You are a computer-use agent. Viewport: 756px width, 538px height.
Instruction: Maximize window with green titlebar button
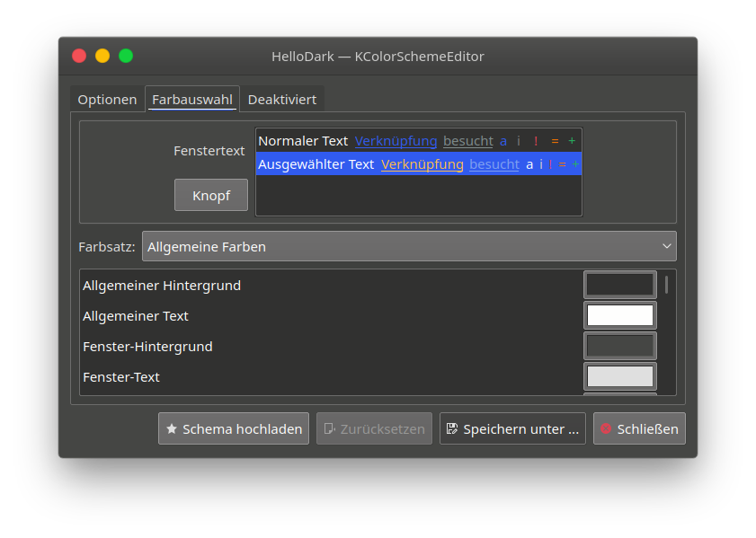(x=126, y=56)
